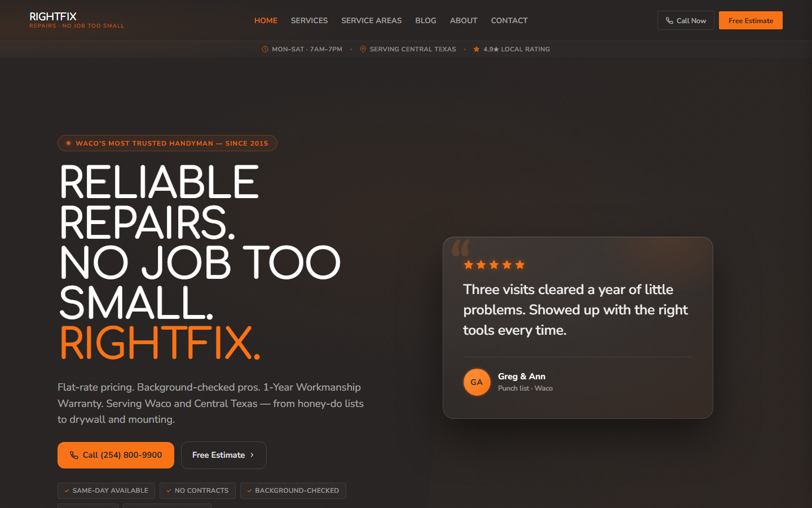Click the GA avatar circle in testimonial

[477, 382]
